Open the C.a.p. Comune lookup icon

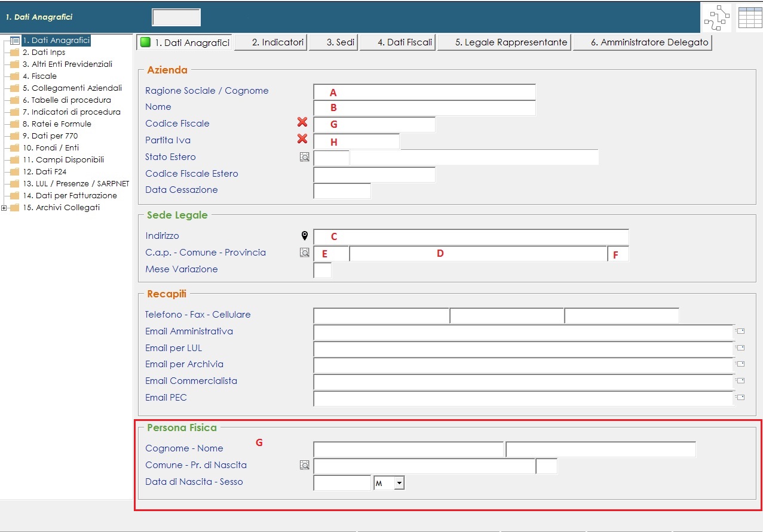point(305,253)
